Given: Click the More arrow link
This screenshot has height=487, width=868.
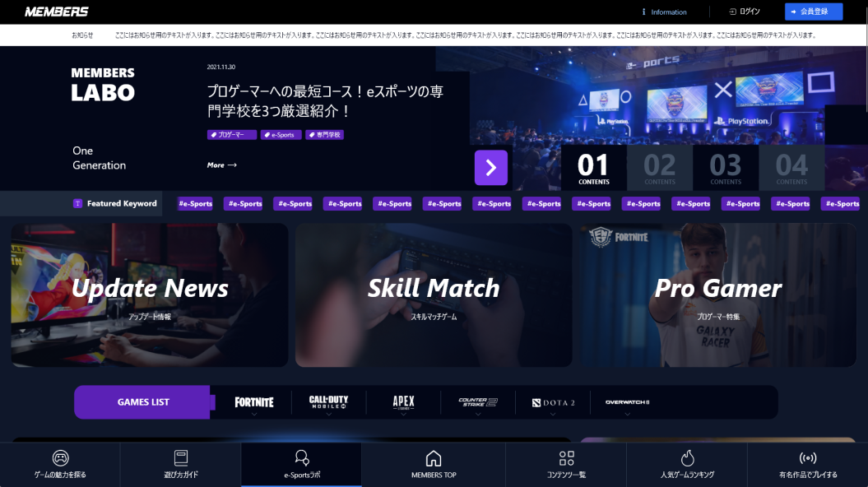Looking at the screenshot, I should point(222,165).
